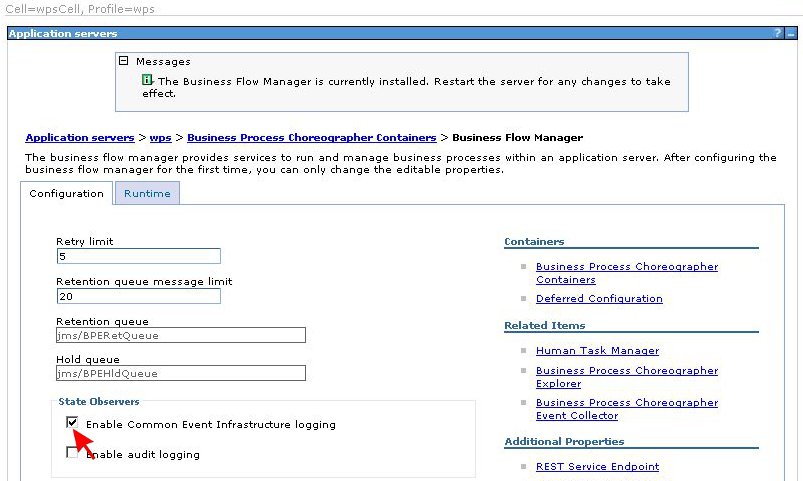The image size is (803, 481).
Task: Disable Common Event Infrastructure logging checkbox
Action: click(72, 424)
